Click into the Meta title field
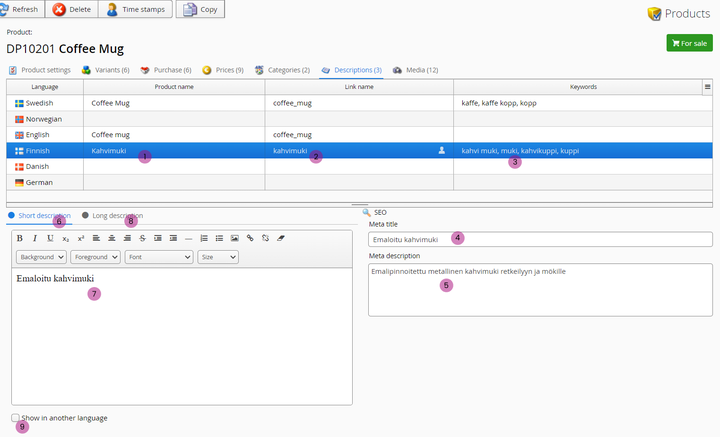 pos(540,239)
